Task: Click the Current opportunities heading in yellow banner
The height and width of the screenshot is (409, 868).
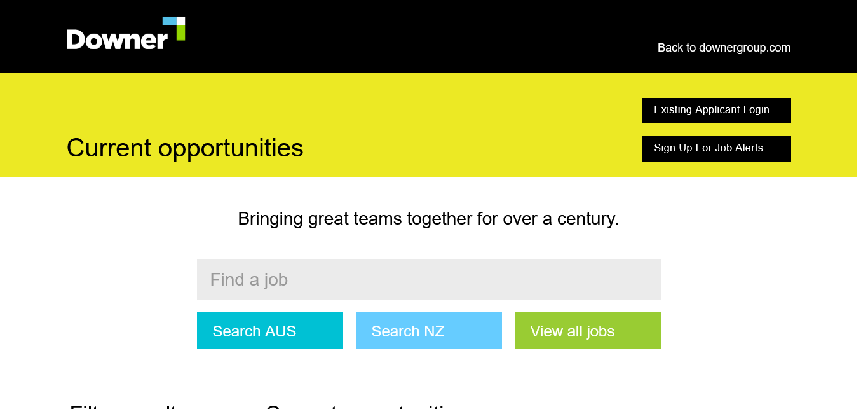Action: click(185, 148)
